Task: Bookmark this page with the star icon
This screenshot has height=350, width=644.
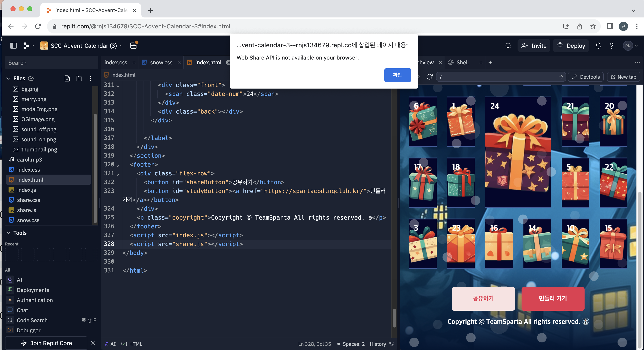Action: coord(593,26)
